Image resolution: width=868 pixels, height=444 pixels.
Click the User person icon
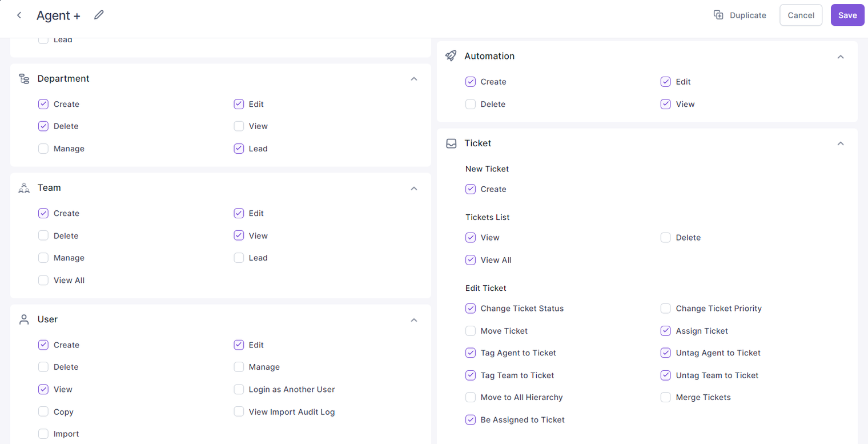(24, 319)
